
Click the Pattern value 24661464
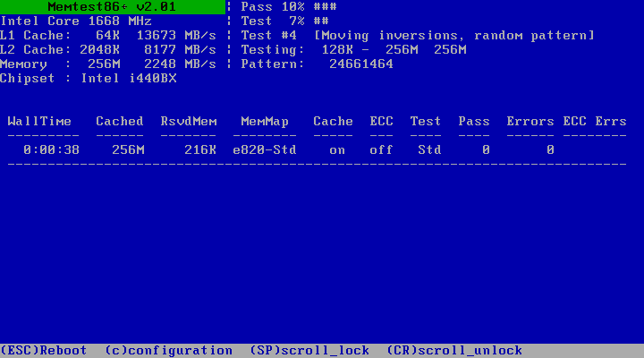pos(361,64)
